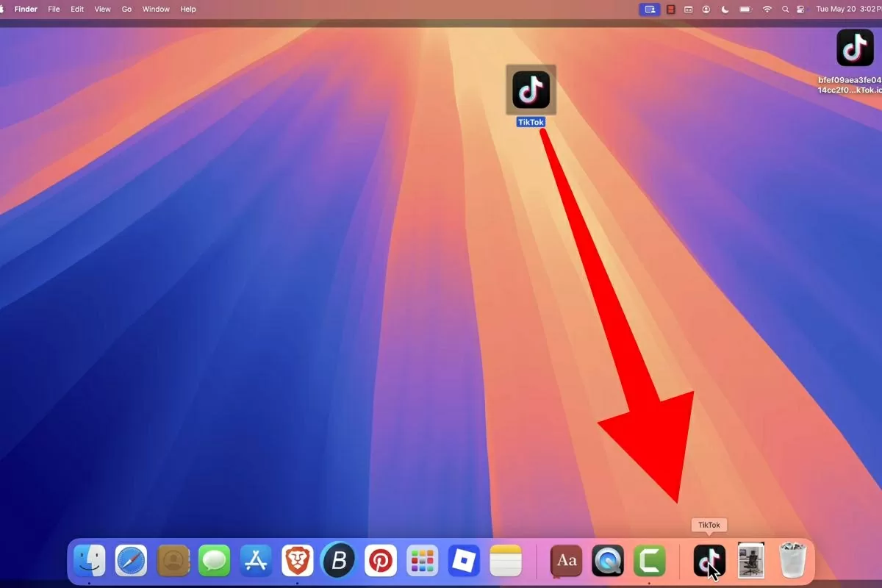Click the TikTok icon in the Dock
This screenshot has width=882, height=588.
coord(709,561)
